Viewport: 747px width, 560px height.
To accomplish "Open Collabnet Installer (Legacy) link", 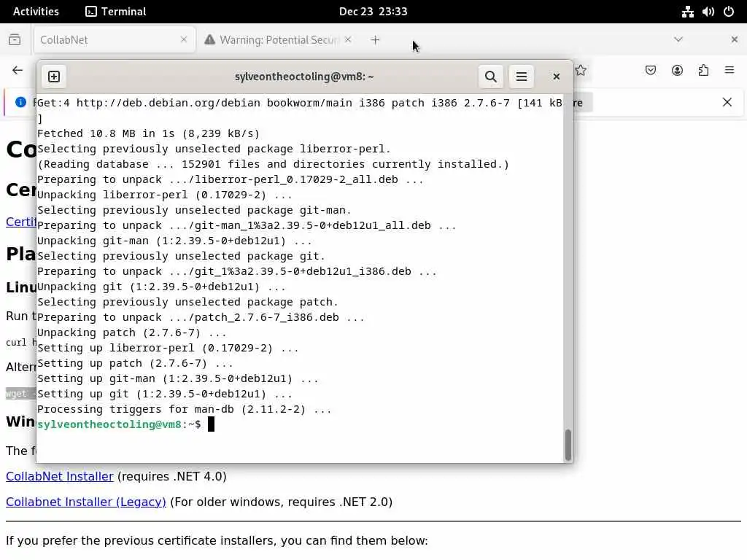I will pyautogui.click(x=86, y=502).
